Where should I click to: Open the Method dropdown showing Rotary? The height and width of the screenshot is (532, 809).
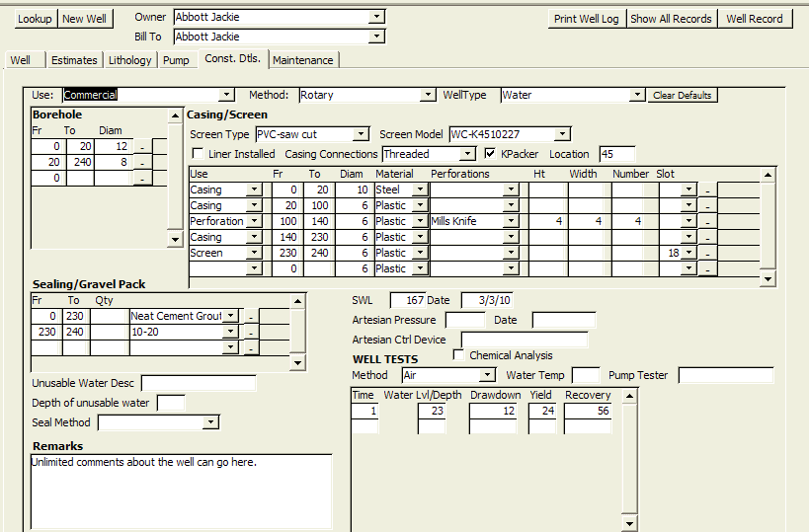coord(427,95)
